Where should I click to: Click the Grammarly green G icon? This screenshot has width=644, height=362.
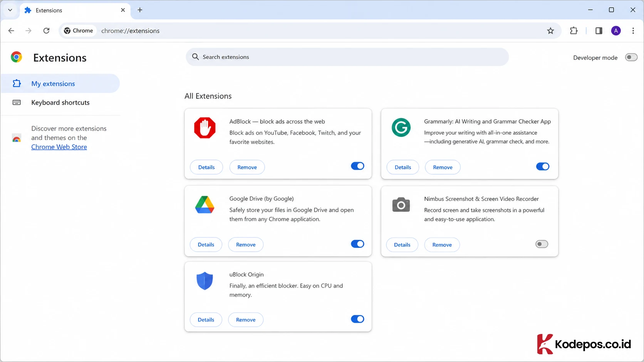pyautogui.click(x=401, y=127)
